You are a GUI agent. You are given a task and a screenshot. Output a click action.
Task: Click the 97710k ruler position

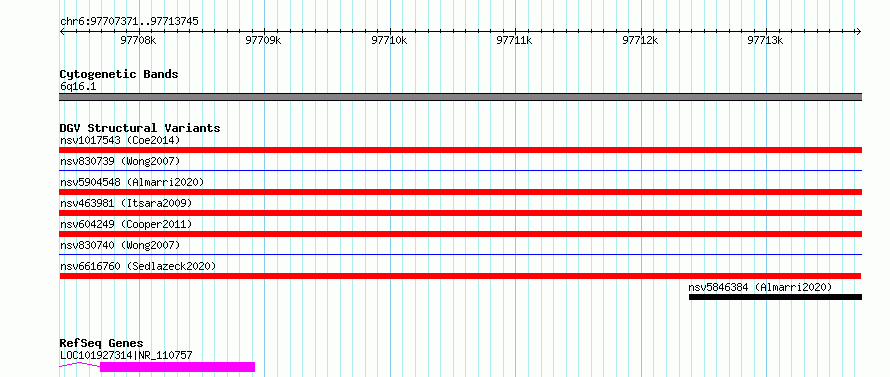(389, 40)
